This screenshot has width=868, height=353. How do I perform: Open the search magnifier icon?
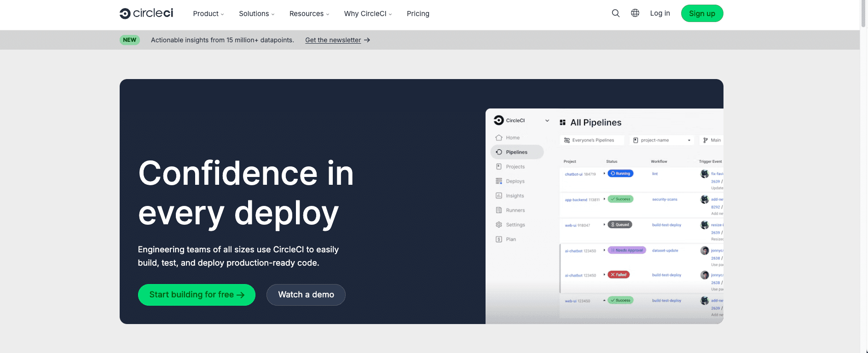pos(615,13)
